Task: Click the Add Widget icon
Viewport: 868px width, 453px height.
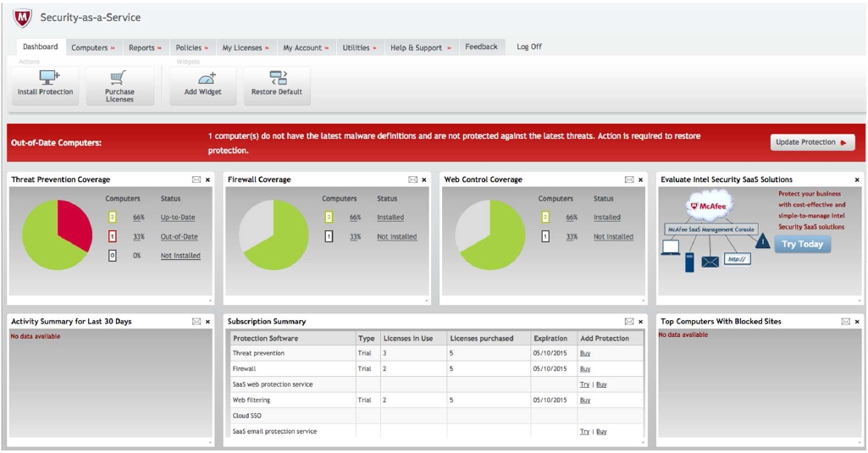Action: [x=207, y=78]
